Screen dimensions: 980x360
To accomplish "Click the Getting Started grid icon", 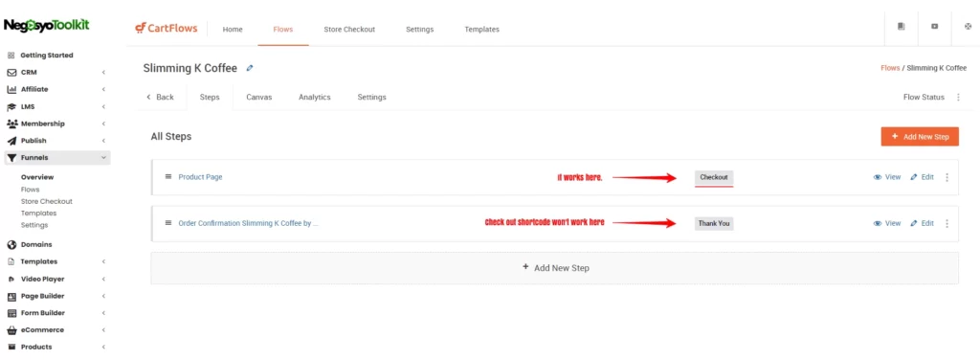I will (11, 55).
